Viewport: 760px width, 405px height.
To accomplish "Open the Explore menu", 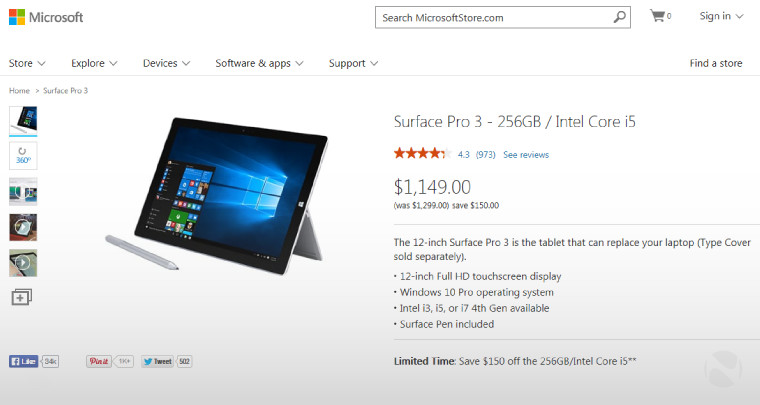I will point(94,63).
